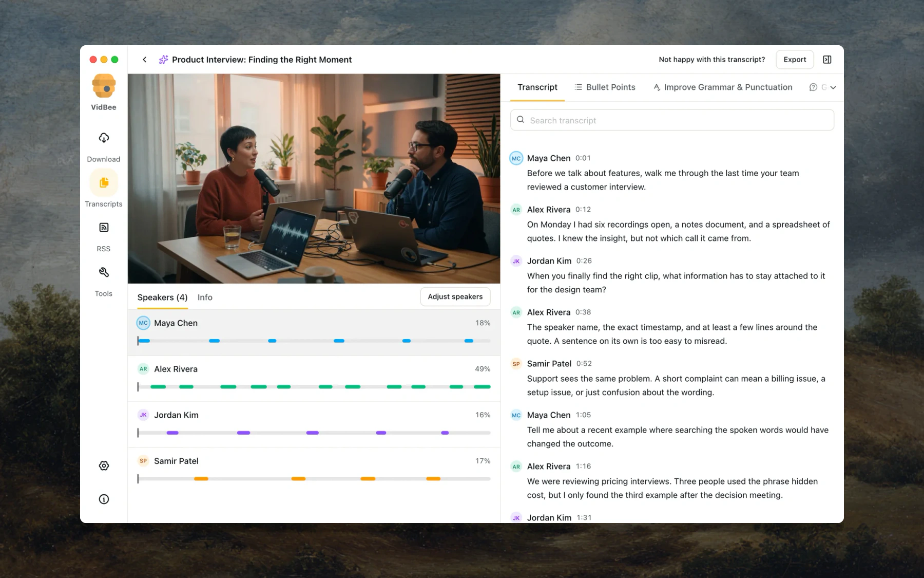Click Jordan Kim's JK avatar in Speakers list
This screenshot has height=578, width=924.
pos(143,415)
